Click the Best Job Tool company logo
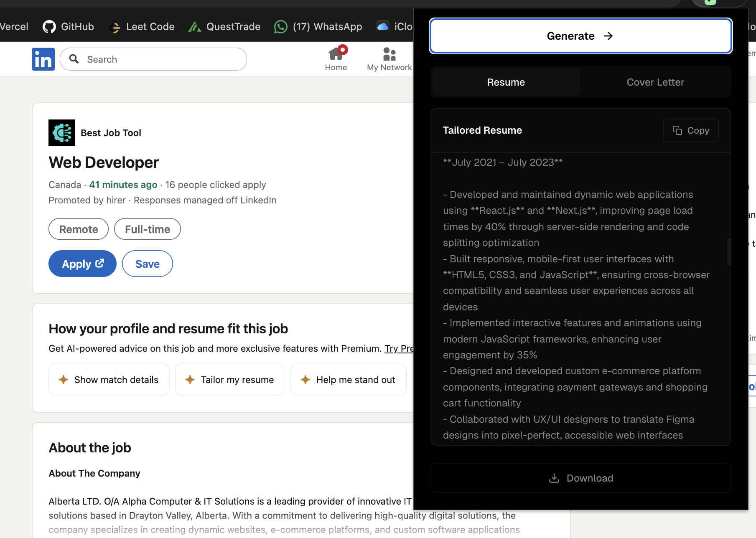756x538 pixels. (x=61, y=132)
